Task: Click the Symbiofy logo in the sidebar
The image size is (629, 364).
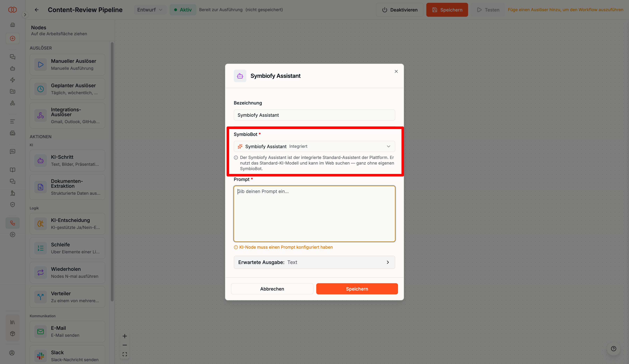Action: point(12,10)
